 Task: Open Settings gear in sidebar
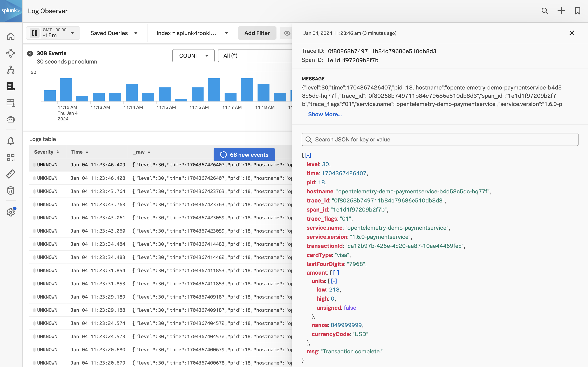(x=11, y=212)
